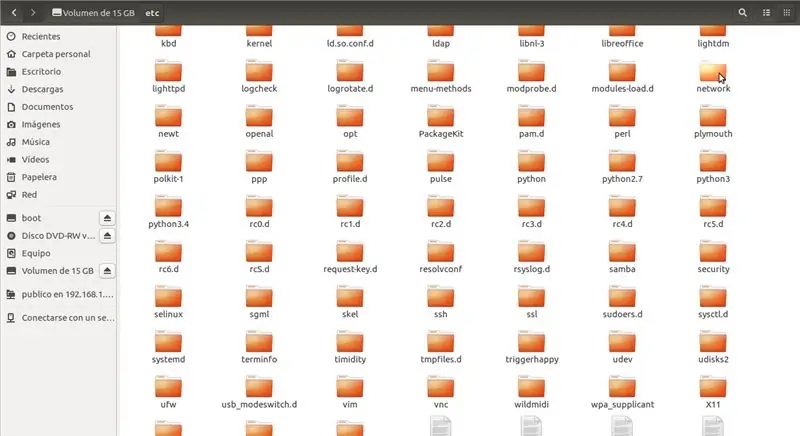The width and height of the screenshot is (800, 436).
Task: Select the python3 folder icon
Action: coord(713,162)
